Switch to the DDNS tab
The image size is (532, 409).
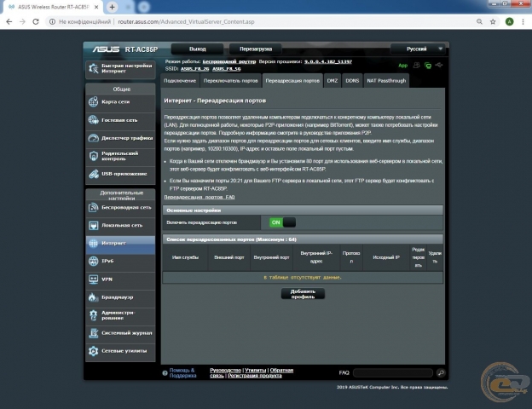pyautogui.click(x=353, y=80)
